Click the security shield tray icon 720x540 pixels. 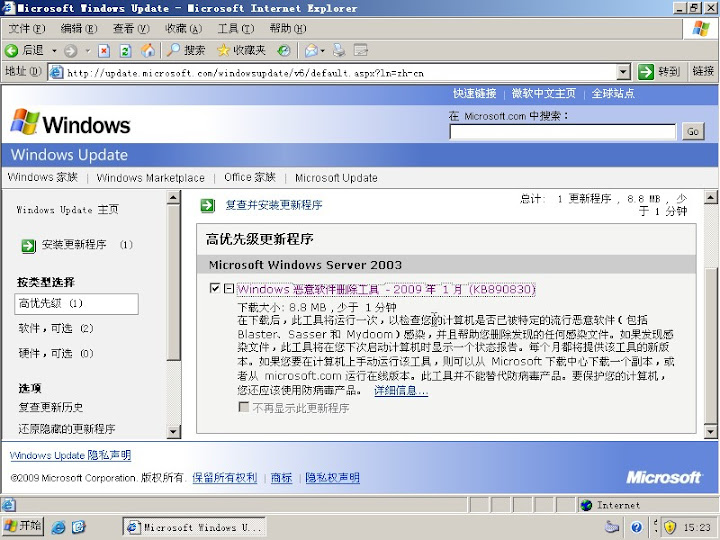coord(670,527)
